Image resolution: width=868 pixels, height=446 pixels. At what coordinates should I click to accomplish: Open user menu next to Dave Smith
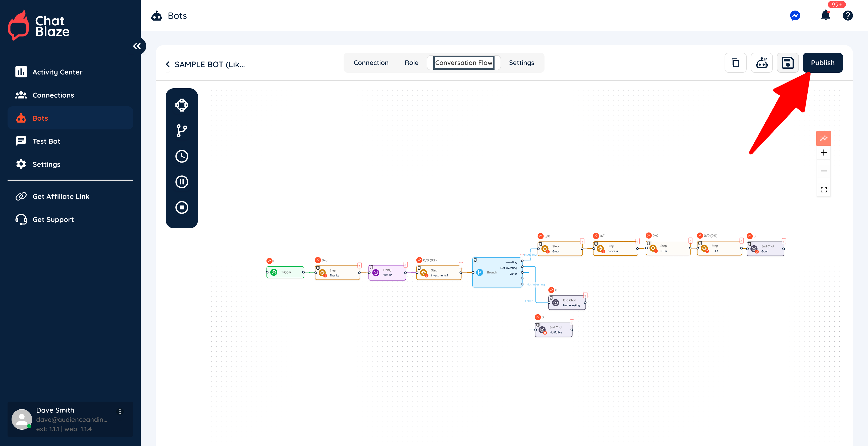click(x=120, y=411)
